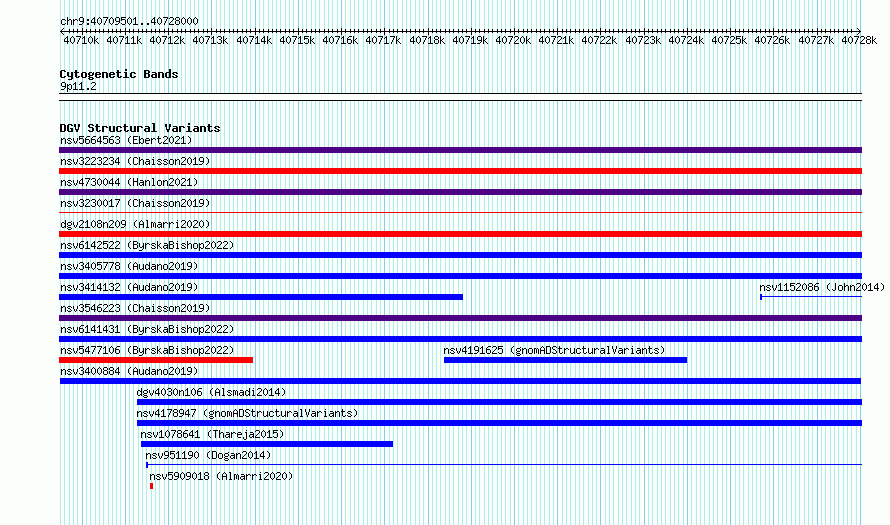Click dgv4030n106 (Alsmadi2014) label
This screenshot has height=525, width=890.
[211, 392]
